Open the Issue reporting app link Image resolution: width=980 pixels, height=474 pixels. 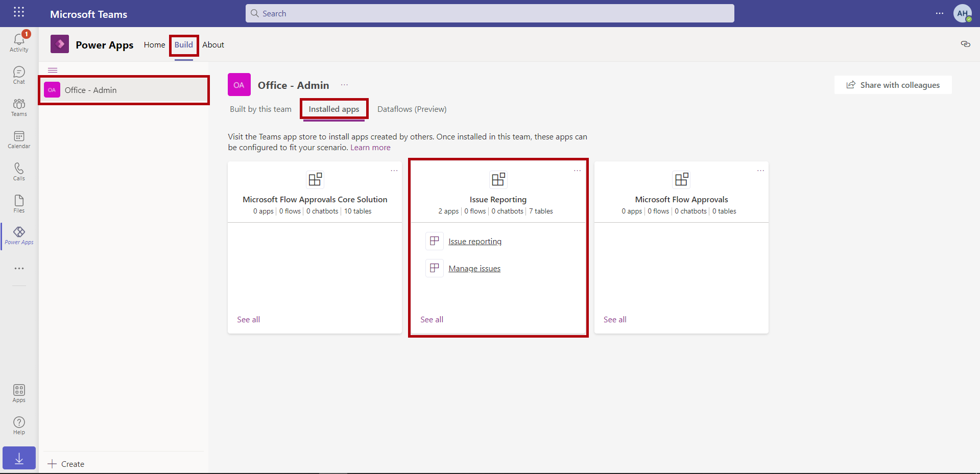pyautogui.click(x=475, y=242)
